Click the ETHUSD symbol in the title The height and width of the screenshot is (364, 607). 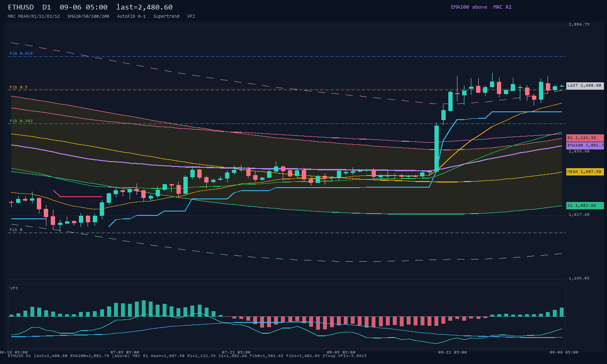[x=21, y=7]
